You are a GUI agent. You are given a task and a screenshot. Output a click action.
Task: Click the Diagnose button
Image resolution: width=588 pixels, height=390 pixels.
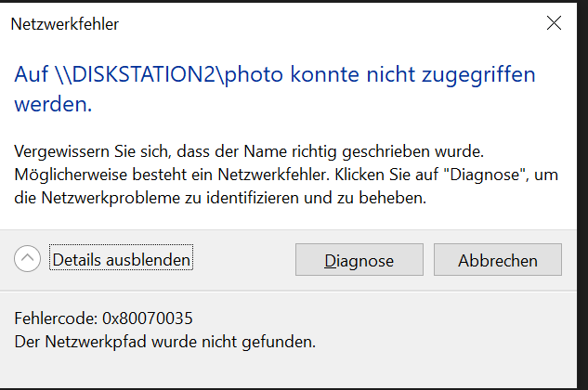[359, 260]
